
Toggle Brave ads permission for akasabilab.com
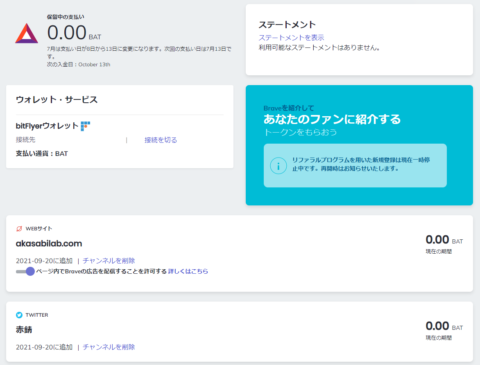25,271
